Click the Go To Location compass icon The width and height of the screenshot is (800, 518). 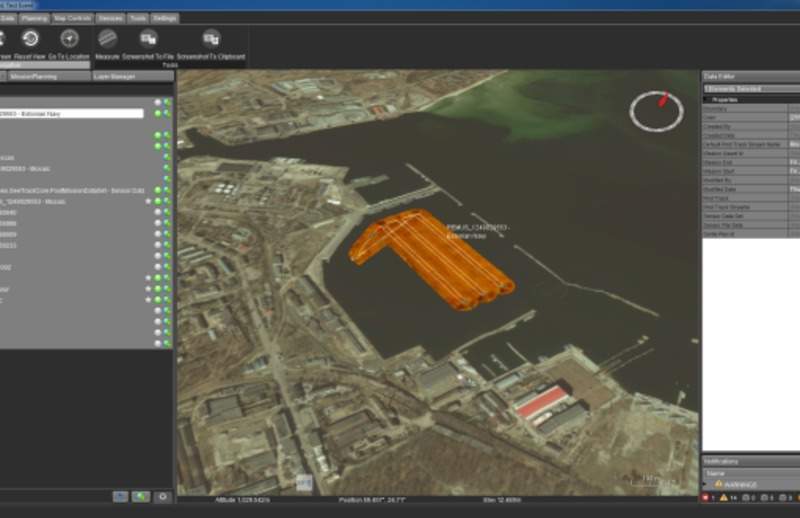69,39
